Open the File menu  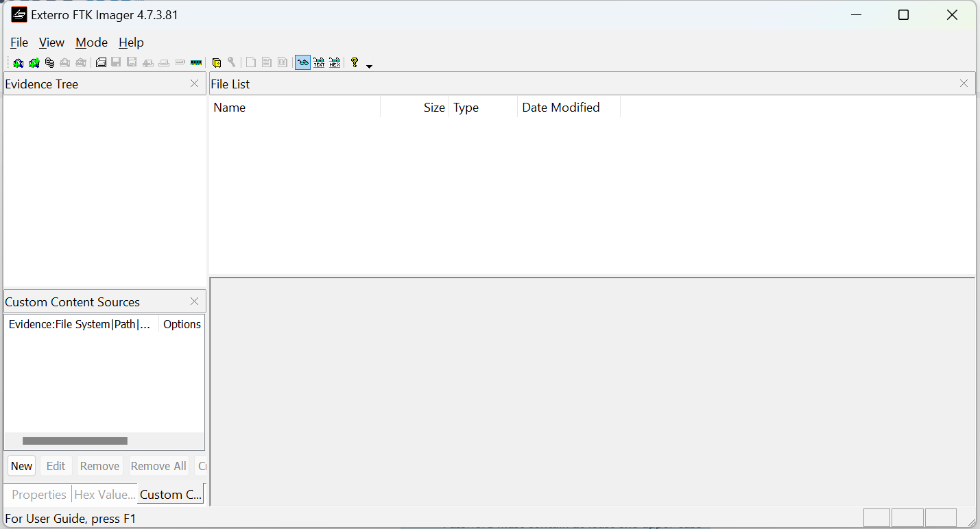[19, 42]
